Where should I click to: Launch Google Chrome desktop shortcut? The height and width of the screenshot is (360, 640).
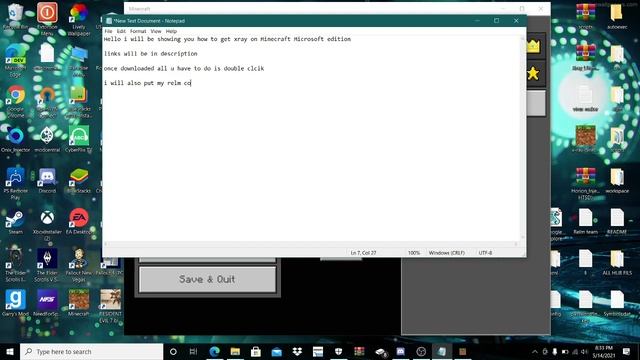(x=16, y=101)
